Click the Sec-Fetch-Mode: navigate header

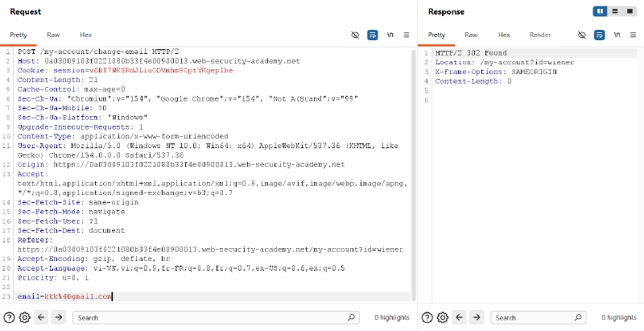tap(71, 212)
